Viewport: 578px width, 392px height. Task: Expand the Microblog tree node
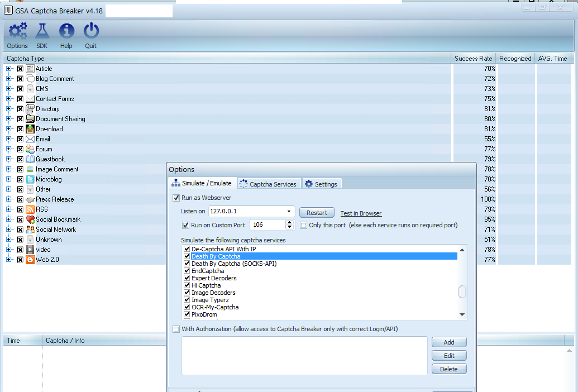pos(8,179)
